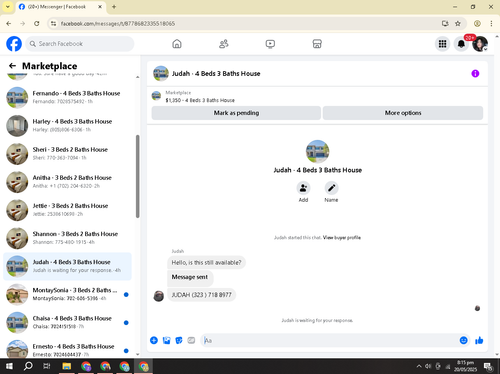Open Shannon 3 Beds 2 Baths House chat

67,238
